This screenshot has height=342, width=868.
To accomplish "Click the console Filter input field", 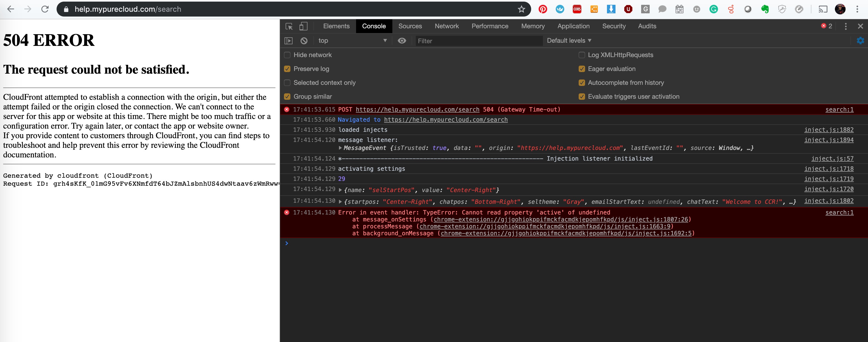I will [x=479, y=41].
